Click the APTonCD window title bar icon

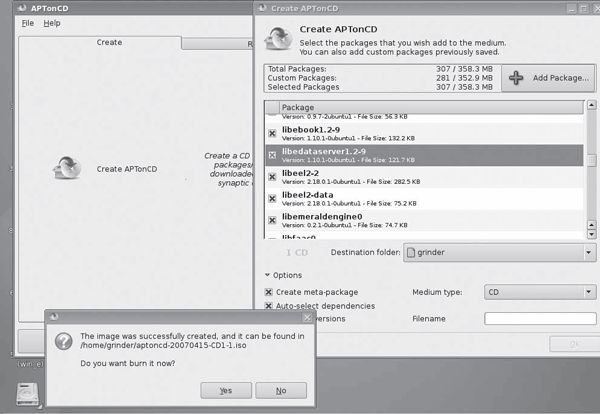tap(8, 6)
